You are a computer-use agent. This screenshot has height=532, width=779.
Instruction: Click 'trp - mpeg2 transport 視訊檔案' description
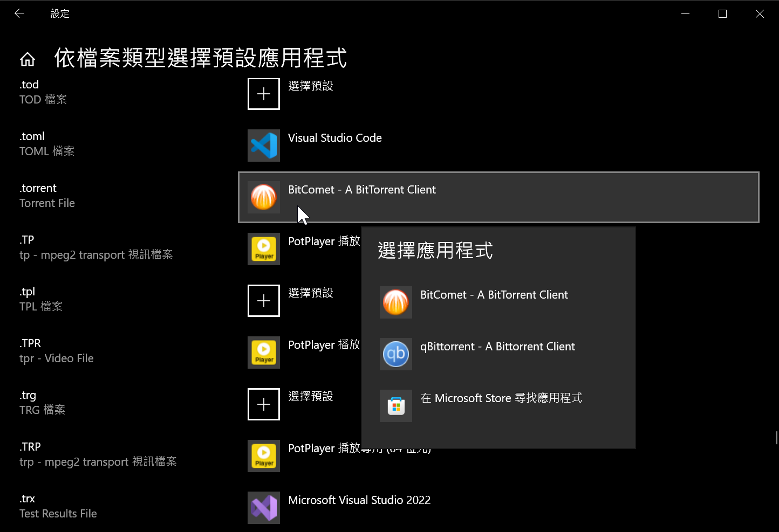point(98,462)
